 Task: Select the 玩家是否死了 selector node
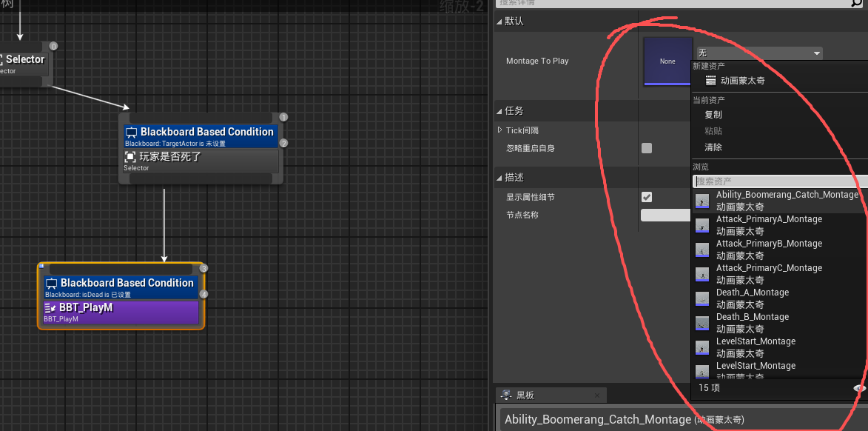pyautogui.click(x=201, y=161)
